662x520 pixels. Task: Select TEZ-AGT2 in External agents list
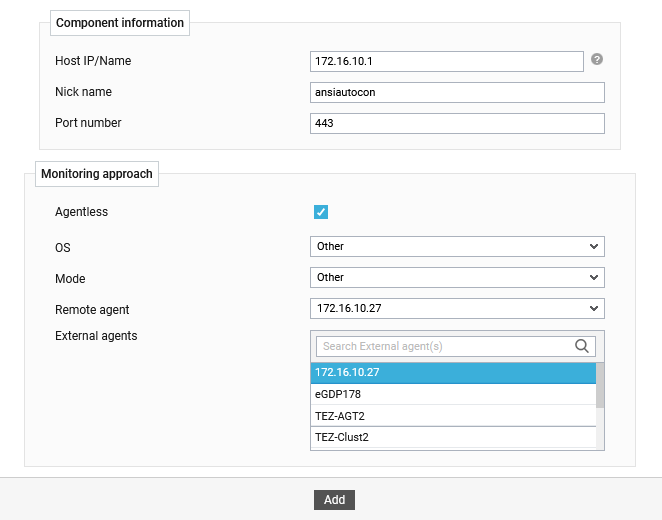click(x=453, y=416)
